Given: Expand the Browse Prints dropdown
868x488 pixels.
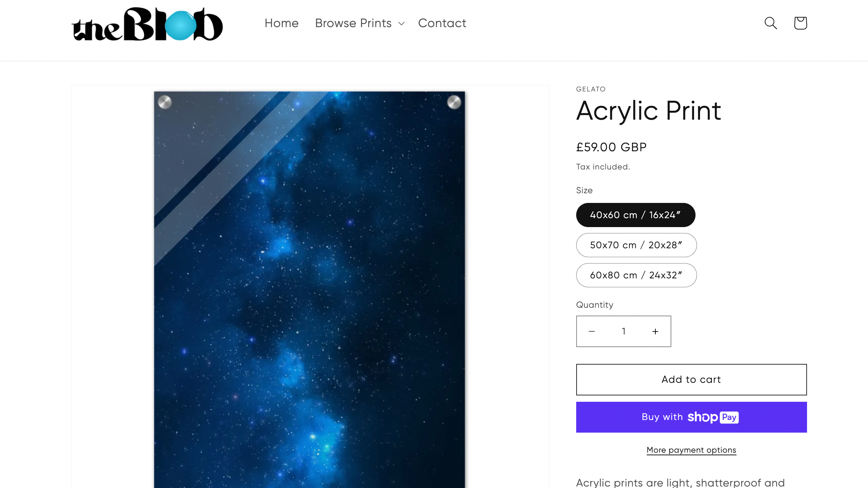Looking at the screenshot, I should click(354, 23).
